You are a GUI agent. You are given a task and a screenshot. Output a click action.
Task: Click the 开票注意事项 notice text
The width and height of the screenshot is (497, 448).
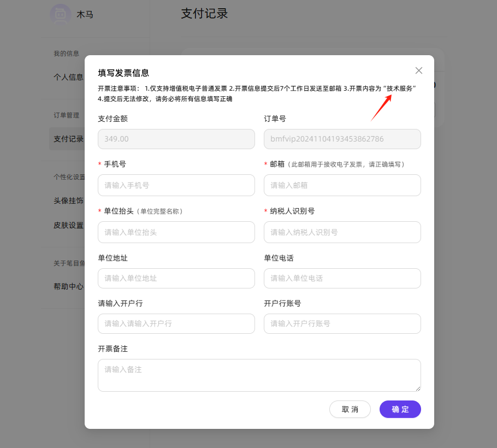point(257,93)
